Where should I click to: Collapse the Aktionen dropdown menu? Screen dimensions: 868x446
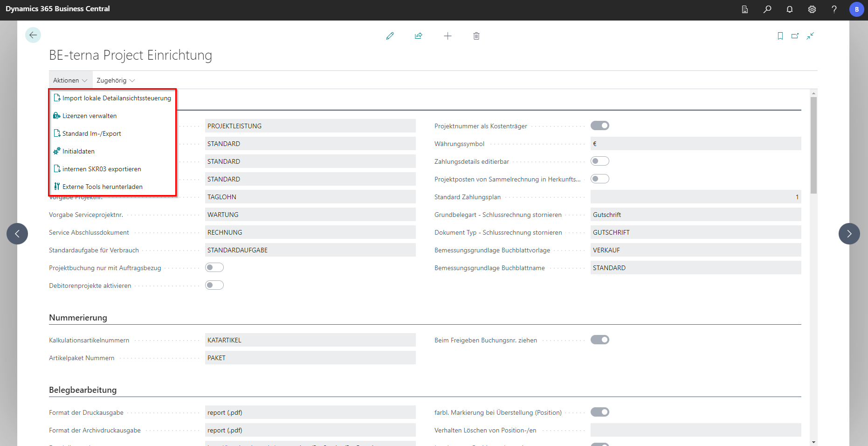[70, 80]
